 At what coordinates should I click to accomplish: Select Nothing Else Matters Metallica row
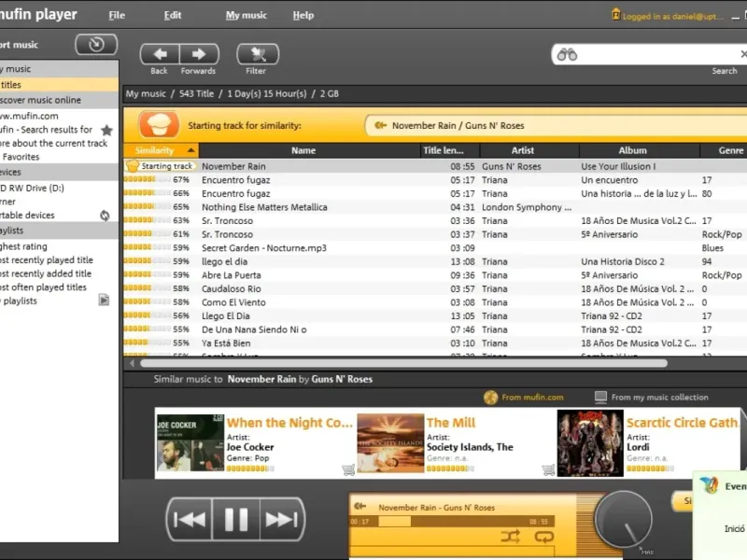pos(435,207)
